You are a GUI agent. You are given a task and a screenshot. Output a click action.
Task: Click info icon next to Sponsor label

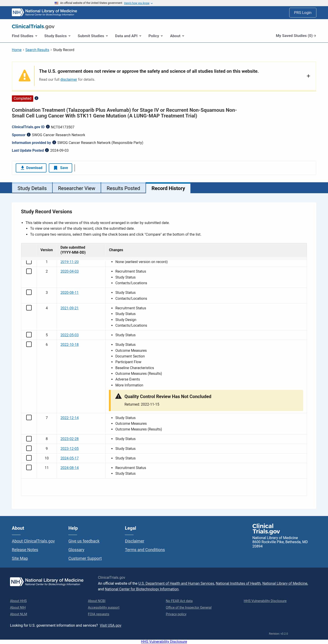[29, 135]
